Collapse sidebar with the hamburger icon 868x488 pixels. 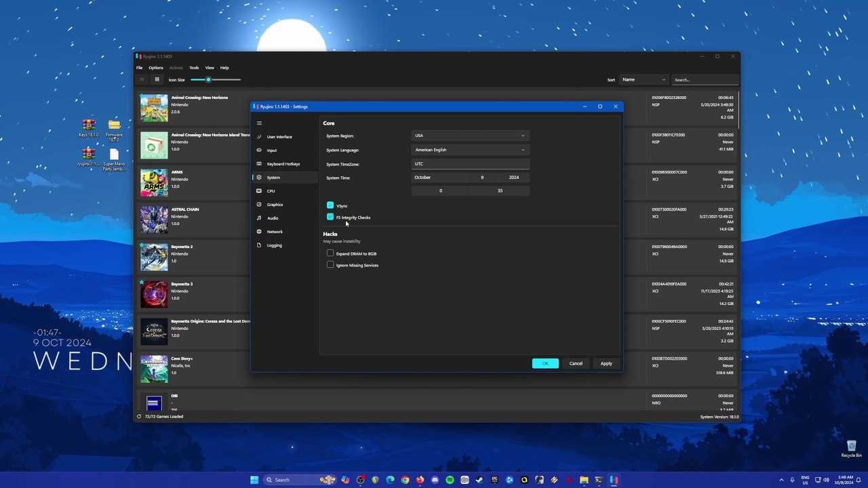click(259, 123)
